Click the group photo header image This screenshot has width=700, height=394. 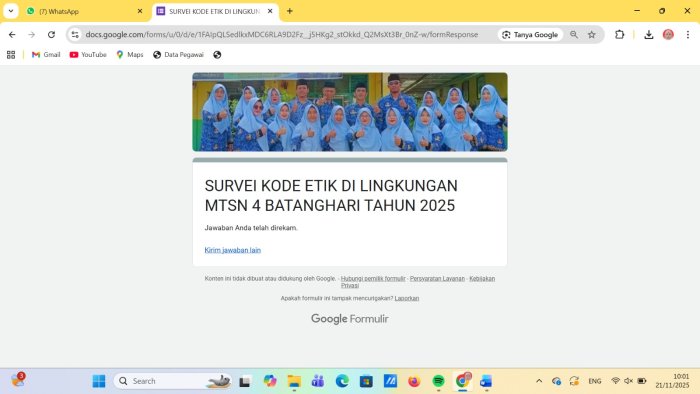[x=350, y=112]
